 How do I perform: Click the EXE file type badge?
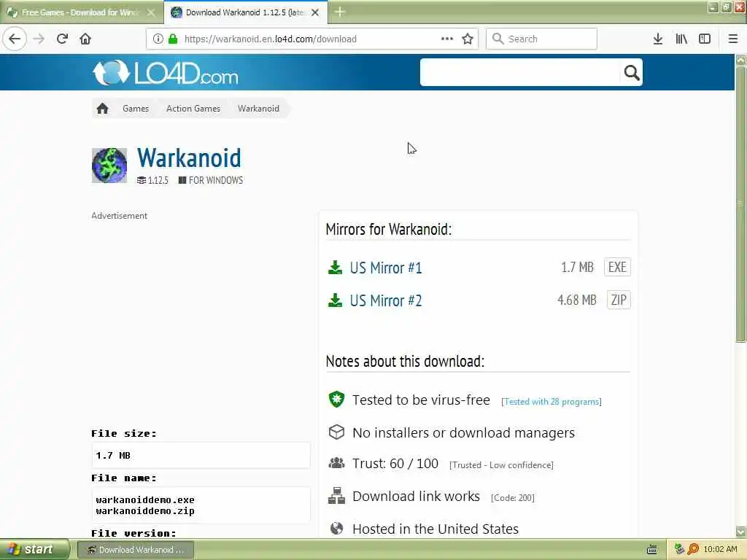point(617,267)
